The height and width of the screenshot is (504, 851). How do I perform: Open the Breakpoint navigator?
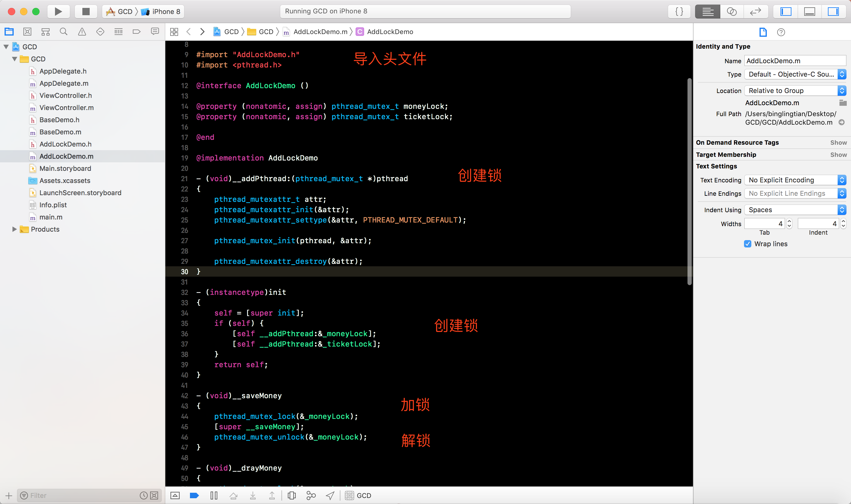(136, 32)
